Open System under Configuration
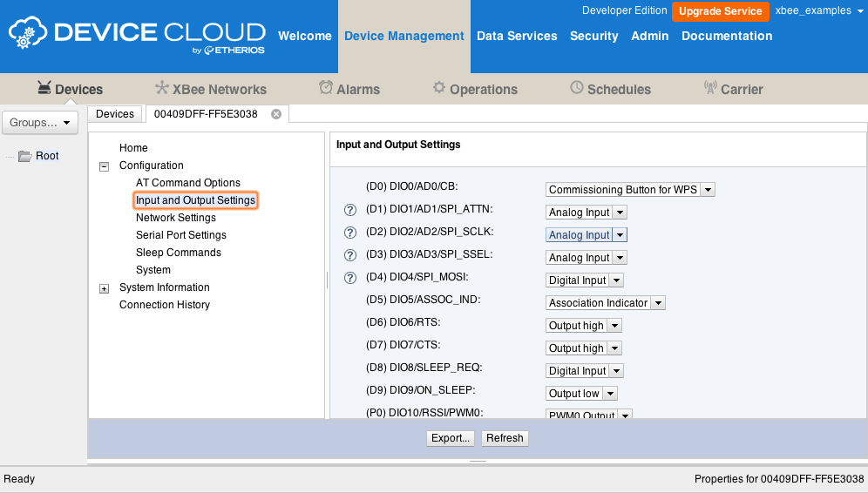The height and width of the screenshot is (493, 868). point(153,270)
